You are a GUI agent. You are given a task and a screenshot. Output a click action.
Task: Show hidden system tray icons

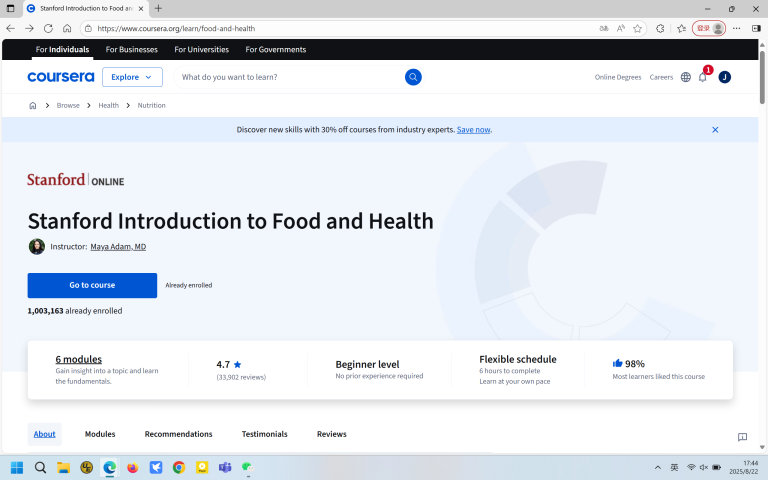click(658, 468)
